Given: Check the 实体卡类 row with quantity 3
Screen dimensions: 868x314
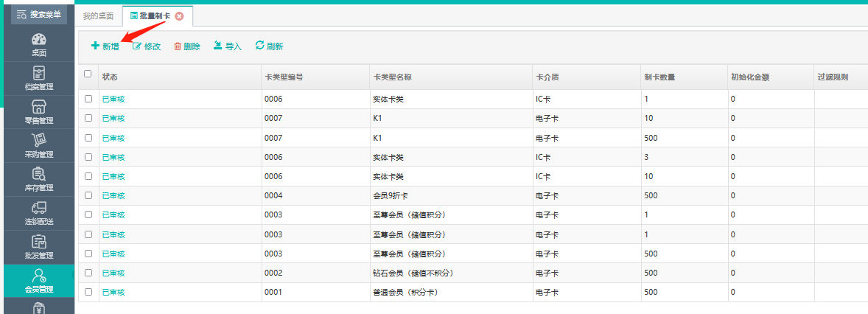Looking at the screenshot, I should point(88,157).
